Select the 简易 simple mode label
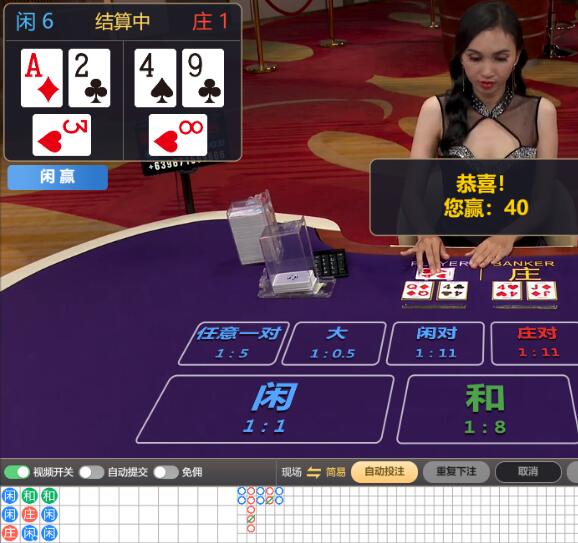 pyautogui.click(x=335, y=472)
